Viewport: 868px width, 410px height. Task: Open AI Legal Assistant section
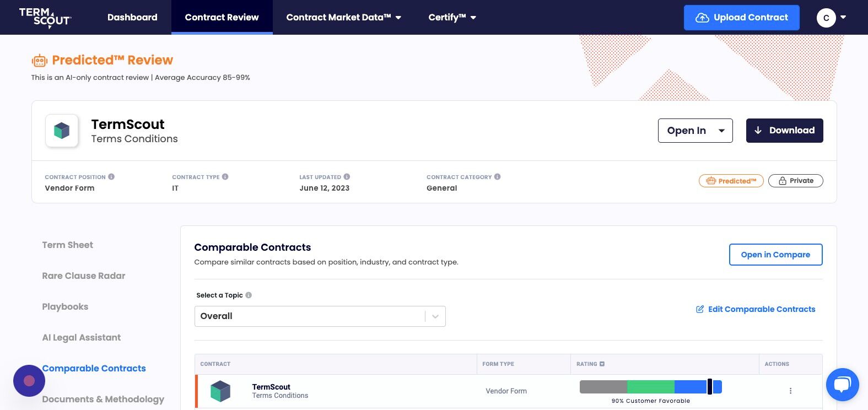(82, 337)
